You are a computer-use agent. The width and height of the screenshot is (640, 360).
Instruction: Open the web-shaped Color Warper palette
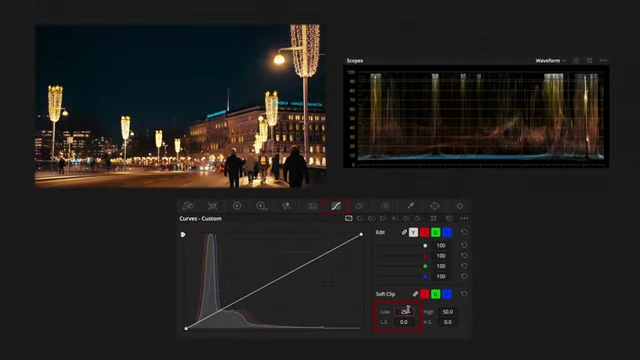[385, 206]
